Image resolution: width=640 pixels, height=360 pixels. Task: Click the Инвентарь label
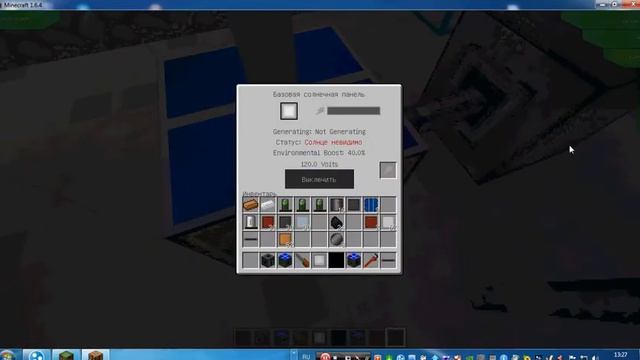pyautogui.click(x=260, y=193)
